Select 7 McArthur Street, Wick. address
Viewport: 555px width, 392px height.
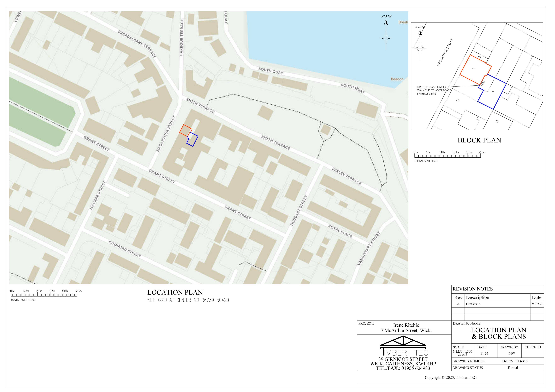(x=406, y=330)
